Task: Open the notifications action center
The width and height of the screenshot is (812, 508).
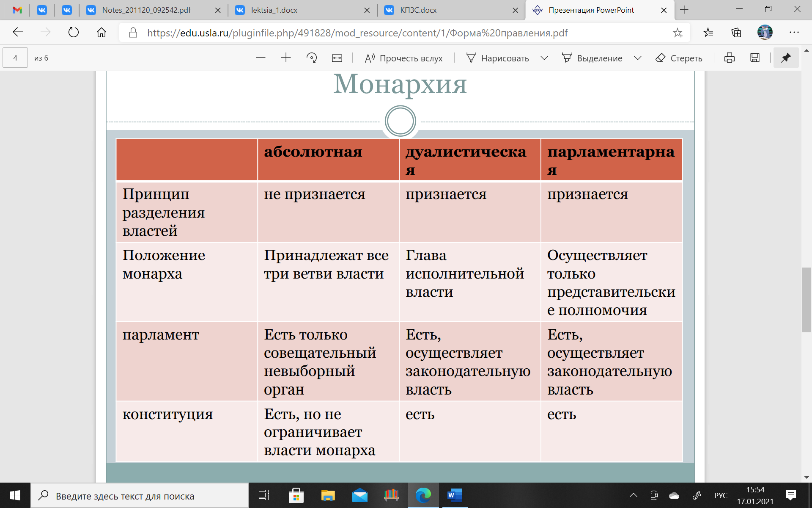Action: click(x=791, y=495)
